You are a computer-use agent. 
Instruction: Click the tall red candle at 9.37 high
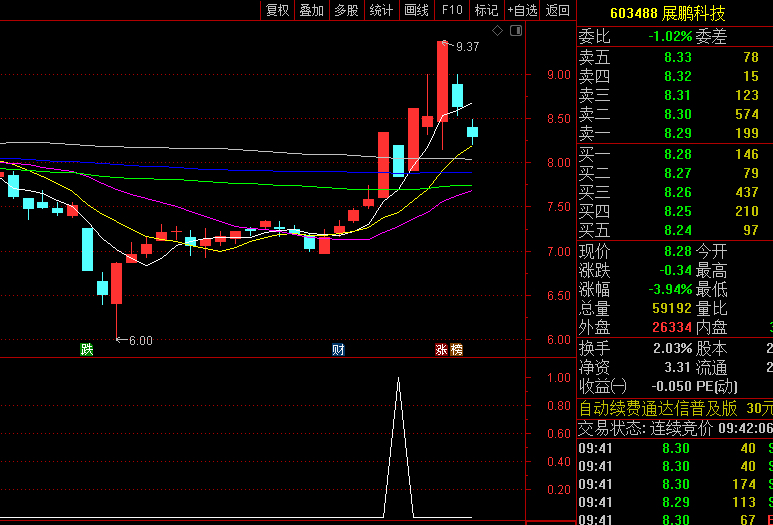coord(442,81)
